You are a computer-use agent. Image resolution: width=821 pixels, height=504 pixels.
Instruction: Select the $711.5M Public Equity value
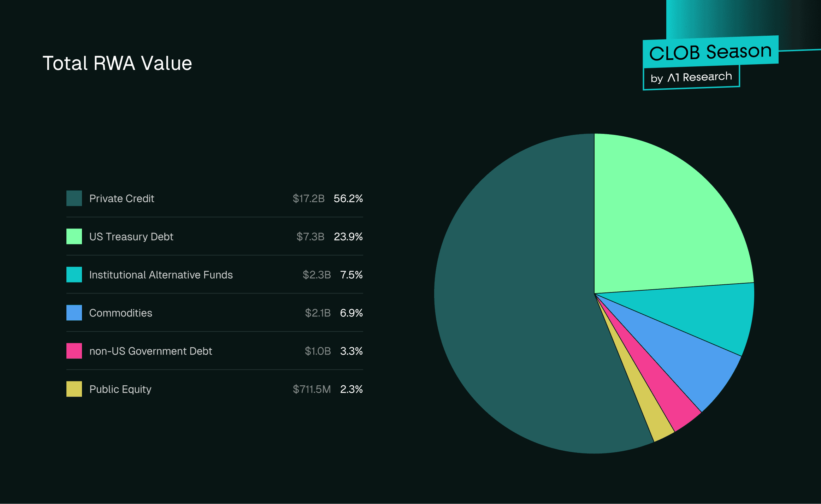311,389
